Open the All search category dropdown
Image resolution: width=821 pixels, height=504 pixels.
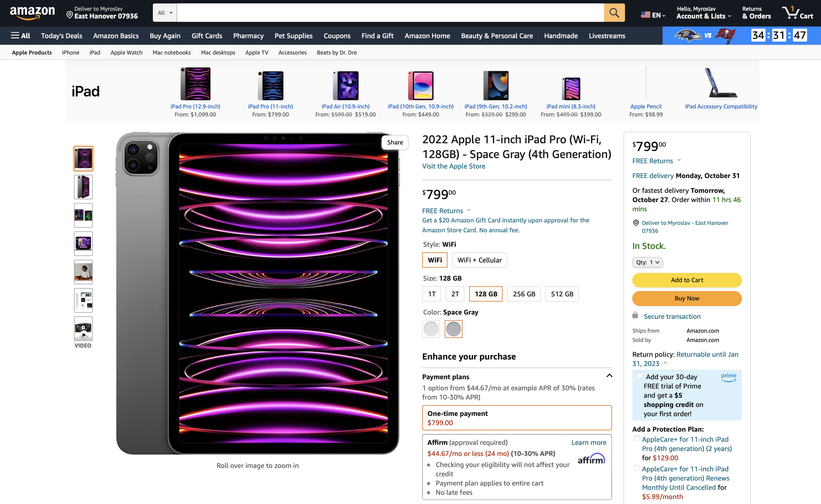165,13
